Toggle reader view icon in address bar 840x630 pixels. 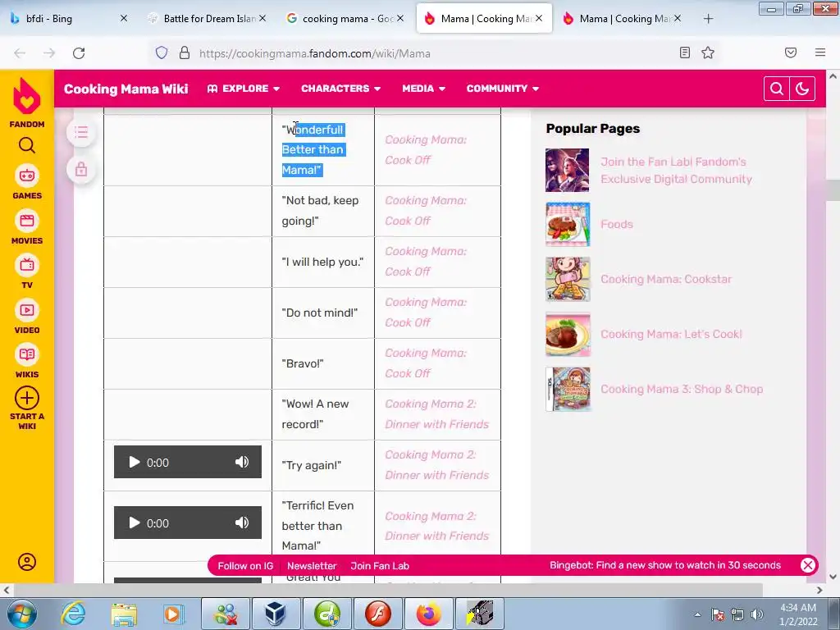tap(684, 52)
